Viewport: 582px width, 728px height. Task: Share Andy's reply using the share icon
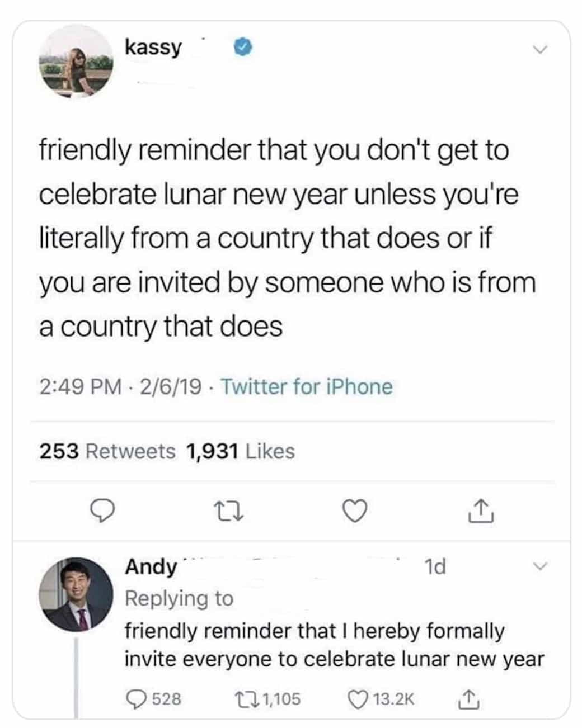(x=468, y=698)
